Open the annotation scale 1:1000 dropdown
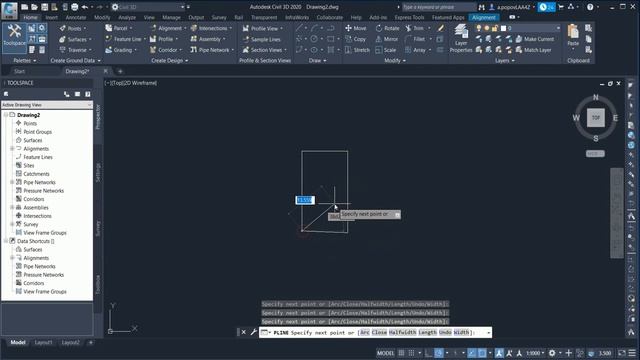640x360 pixels. coord(535,353)
